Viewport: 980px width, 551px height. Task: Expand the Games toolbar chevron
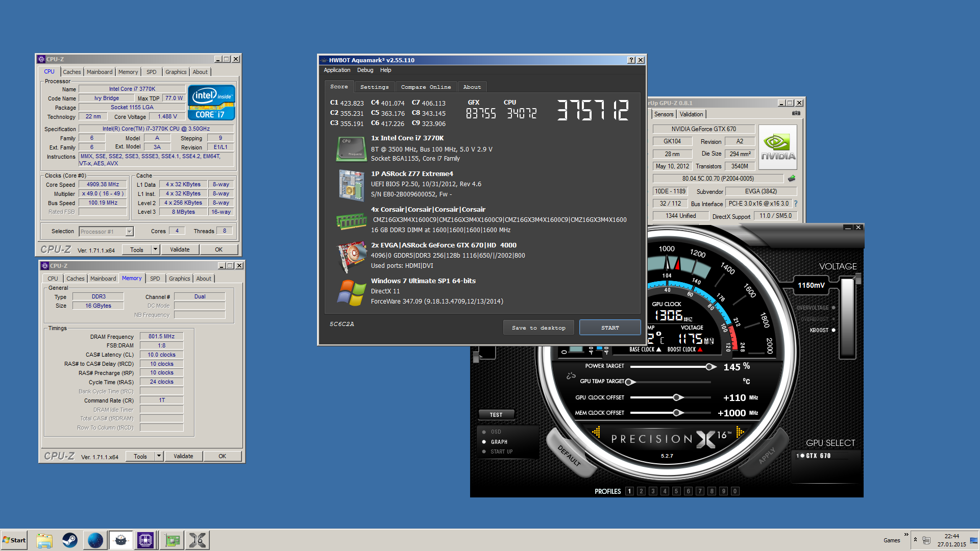click(x=906, y=535)
